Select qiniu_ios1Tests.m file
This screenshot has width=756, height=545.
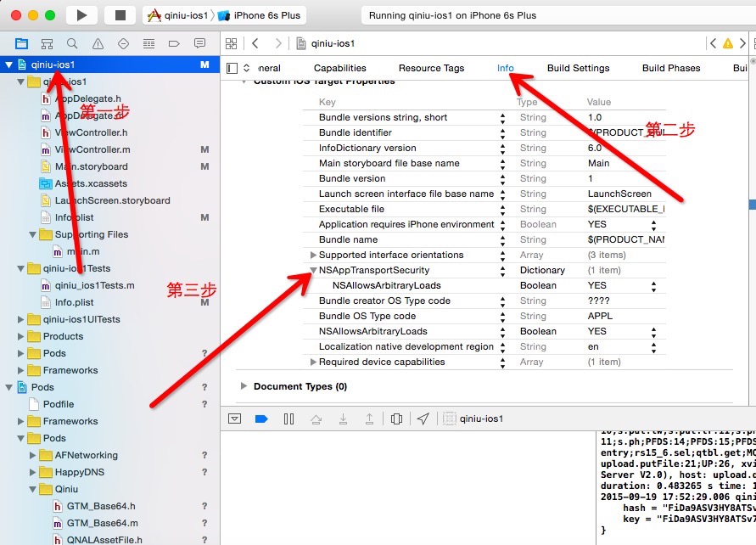[x=87, y=285]
